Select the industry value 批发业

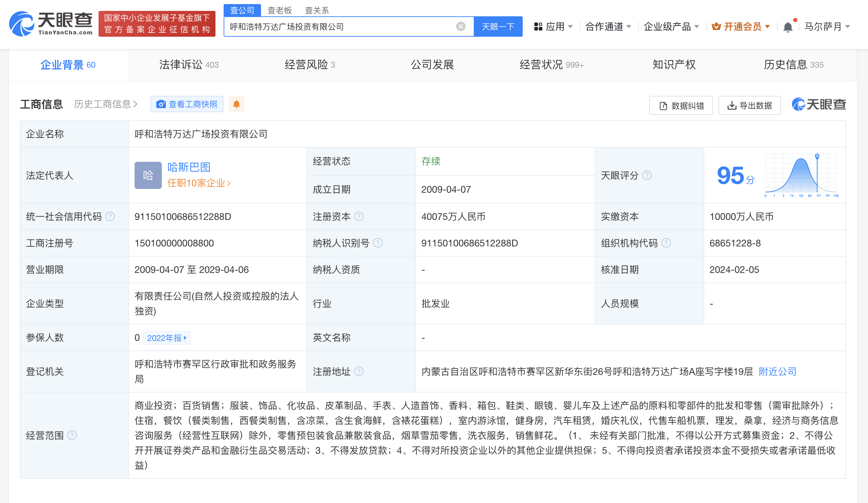[435, 303]
